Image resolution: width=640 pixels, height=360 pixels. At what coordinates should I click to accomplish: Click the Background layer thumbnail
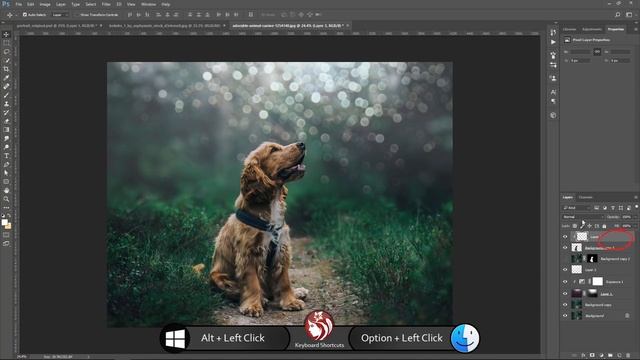(x=576, y=316)
